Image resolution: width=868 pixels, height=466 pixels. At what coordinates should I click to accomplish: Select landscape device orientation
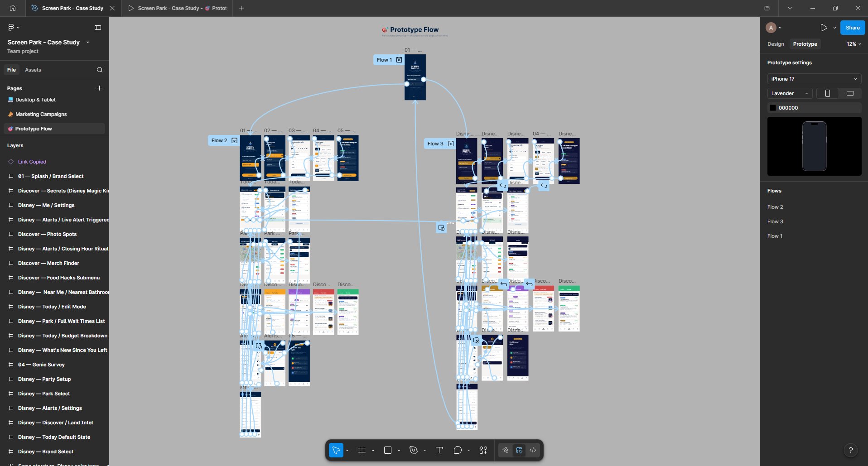(x=850, y=93)
